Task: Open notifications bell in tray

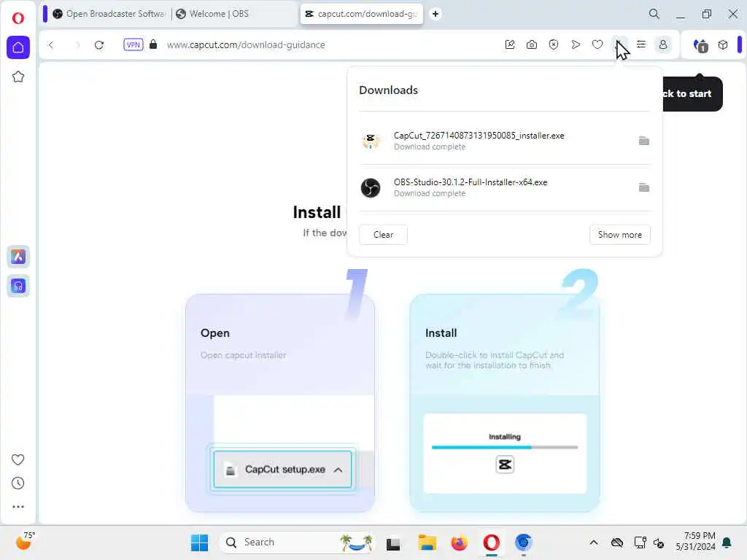Action: pos(727,542)
